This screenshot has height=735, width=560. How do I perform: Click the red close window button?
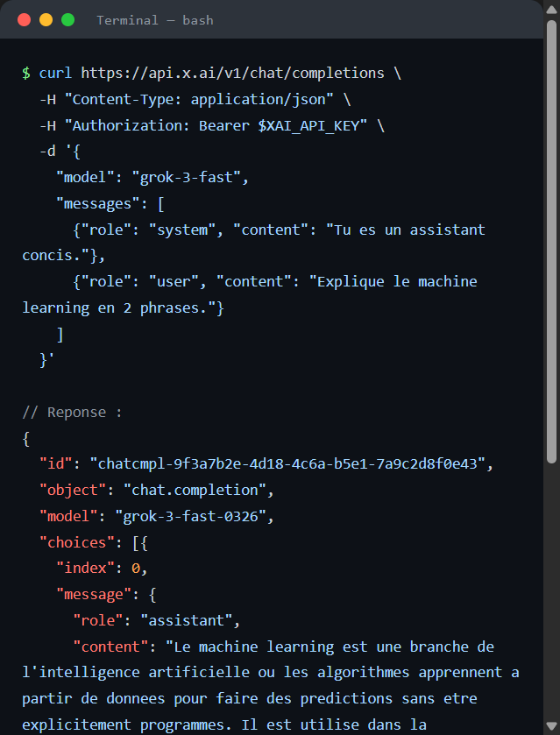tap(24, 19)
